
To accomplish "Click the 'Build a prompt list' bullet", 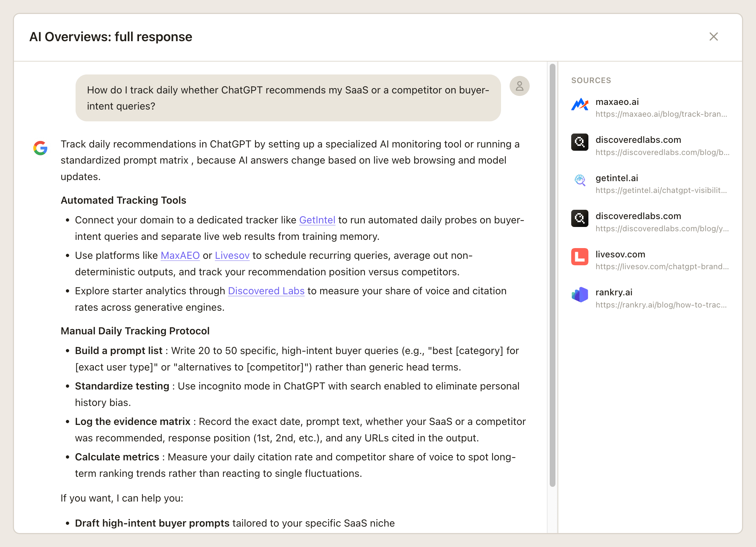I will click(x=297, y=359).
